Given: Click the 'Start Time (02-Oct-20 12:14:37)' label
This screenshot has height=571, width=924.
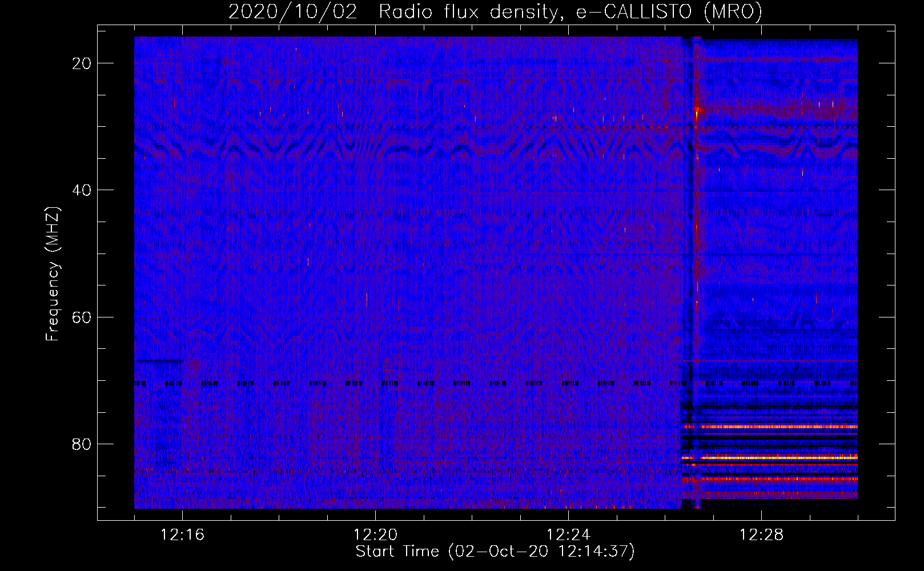Looking at the screenshot, I should click(x=495, y=552).
